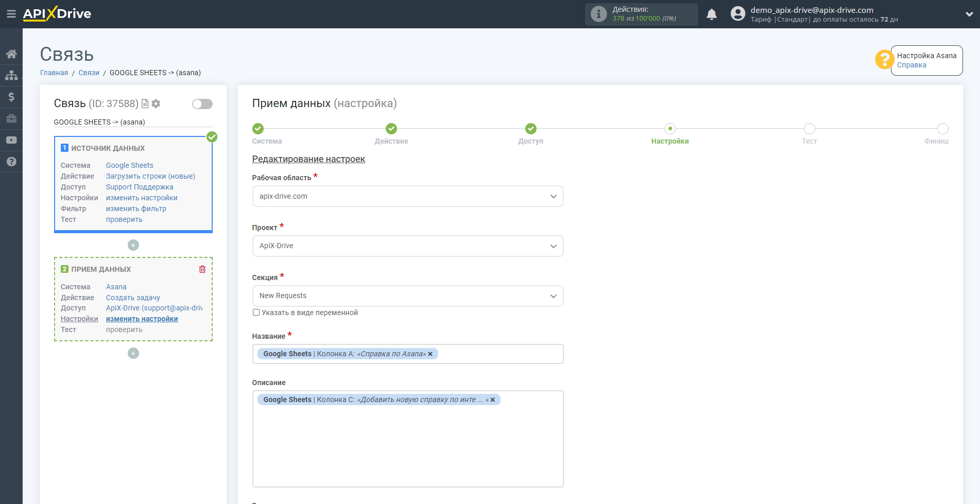Open connection settings gear icon

pyautogui.click(x=156, y=103)
